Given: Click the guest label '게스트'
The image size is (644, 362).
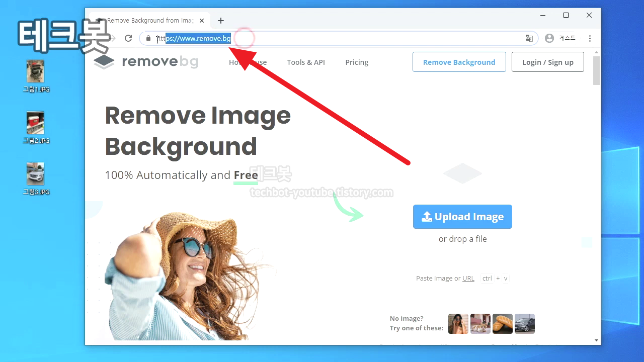Looking at the screenshot, I should click(x=567, y=38).
